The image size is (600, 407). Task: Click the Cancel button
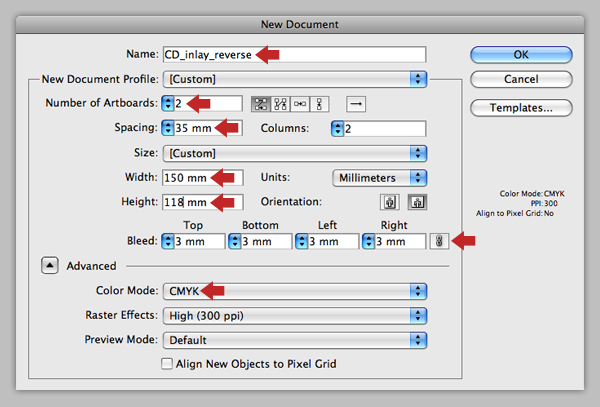point(521,79)
